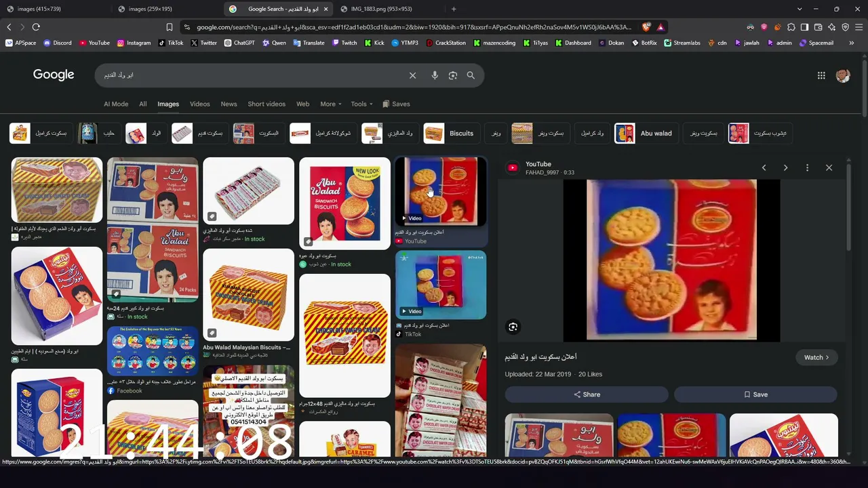Open the Saves link
This screenshot has height=488, width=868.
396,104
